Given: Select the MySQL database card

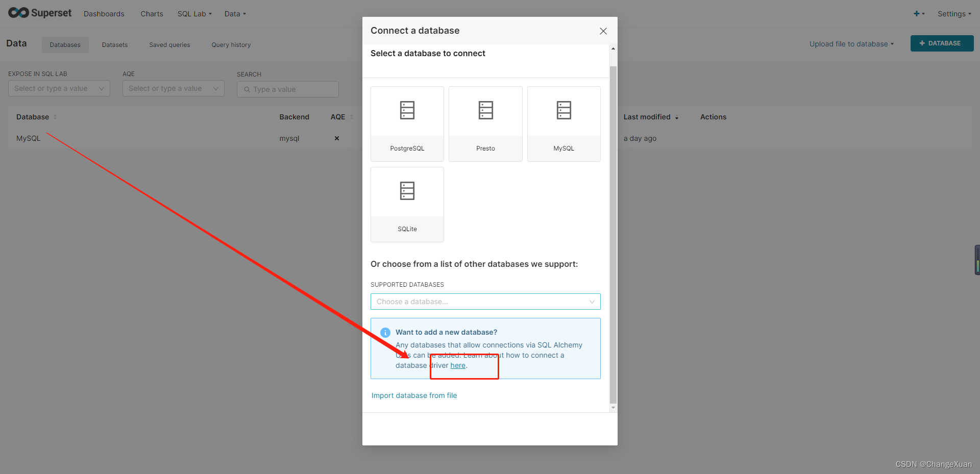Looking at the screenshot, I should (x=564, y=124).
